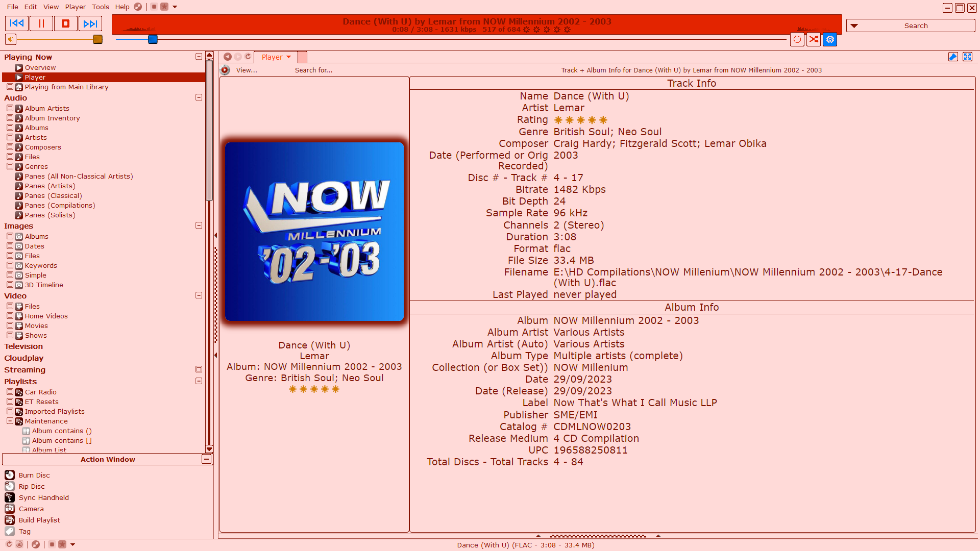Screen dimensions: 980x551
Task: Skip to the next track
Action: (90, 23)
